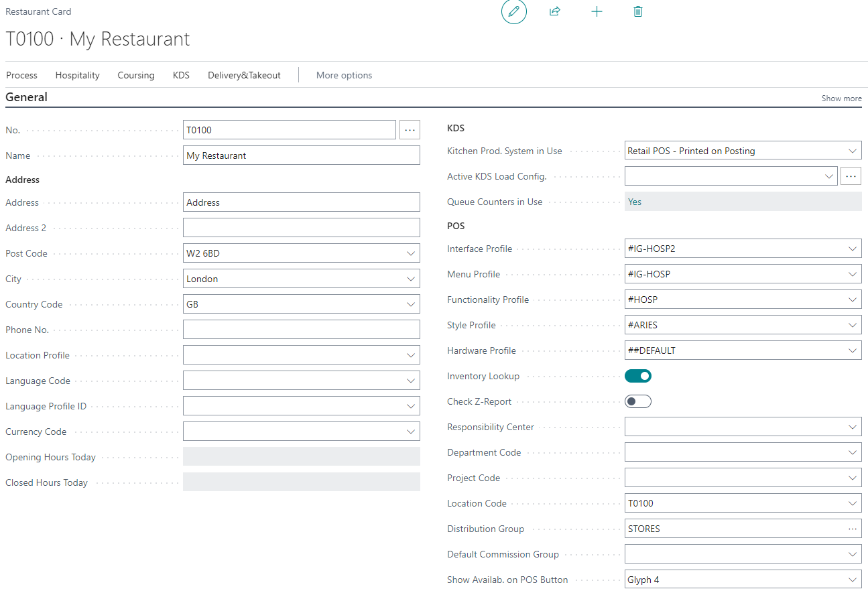The width and height of the screenshot is (868, 593).
Task: Click the Show more link
Action: (x=841, y=98)
